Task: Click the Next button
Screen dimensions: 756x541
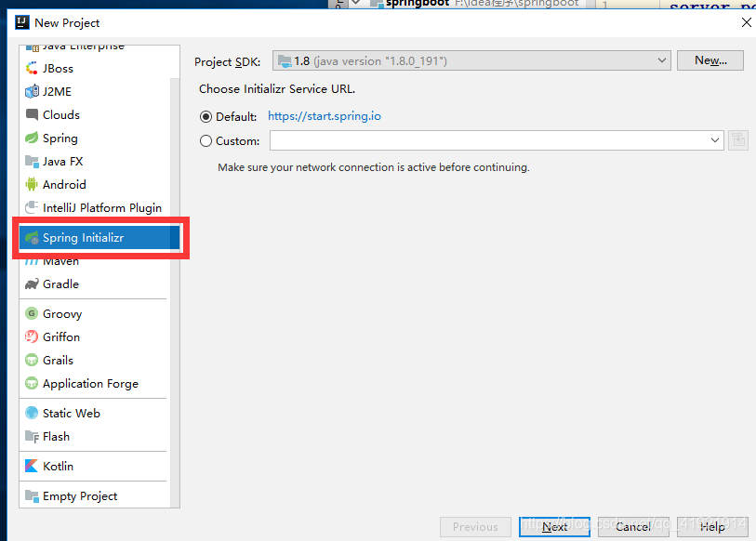Action: tap(554, 526)
